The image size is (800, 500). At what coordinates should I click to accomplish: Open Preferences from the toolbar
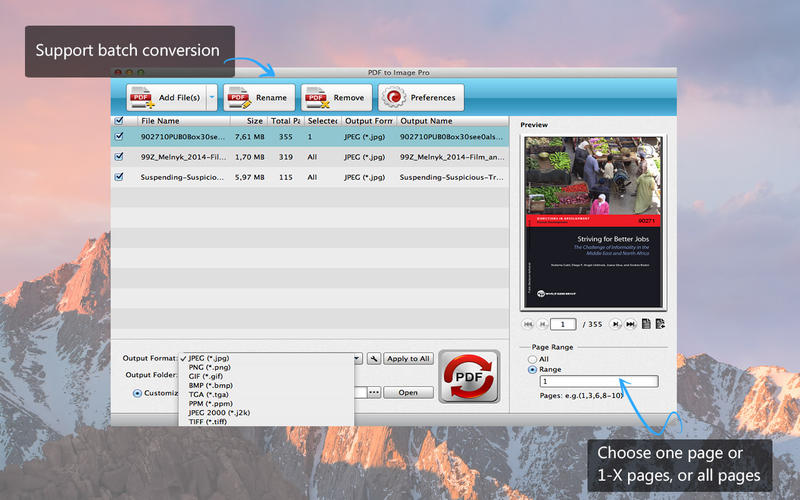tap(394, 98)
